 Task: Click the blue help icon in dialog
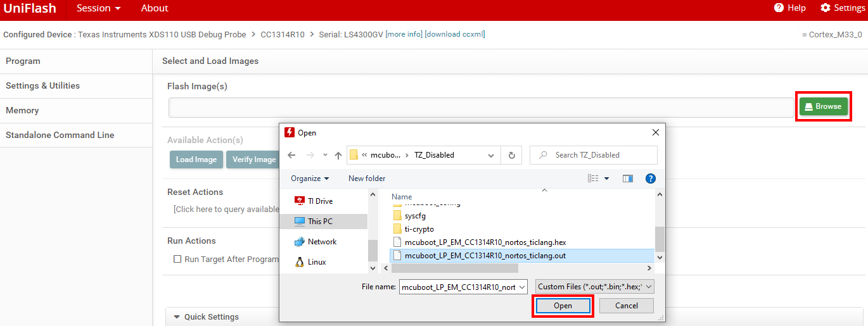(650, 179)
